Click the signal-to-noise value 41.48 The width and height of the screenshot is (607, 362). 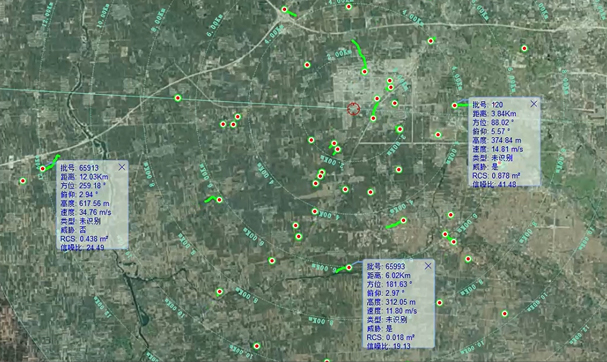[x=507, y=184]
